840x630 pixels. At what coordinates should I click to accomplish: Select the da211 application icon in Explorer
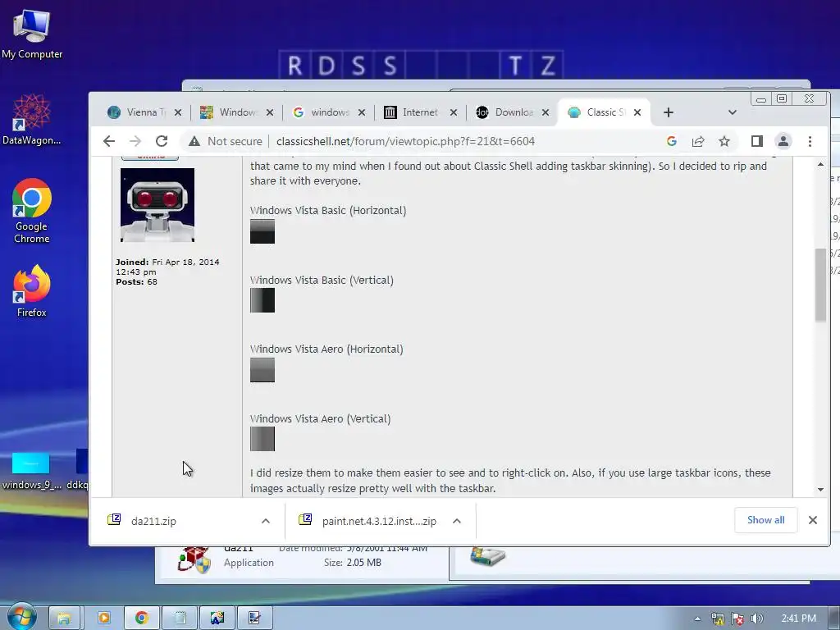pyautogui.click(x=194, y=559)
